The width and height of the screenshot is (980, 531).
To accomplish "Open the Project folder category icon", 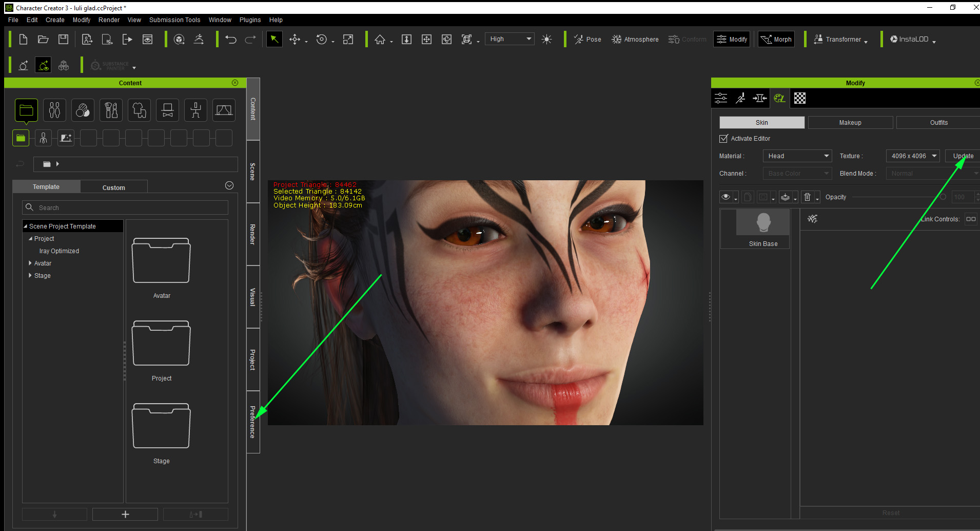I will (26, 110).
